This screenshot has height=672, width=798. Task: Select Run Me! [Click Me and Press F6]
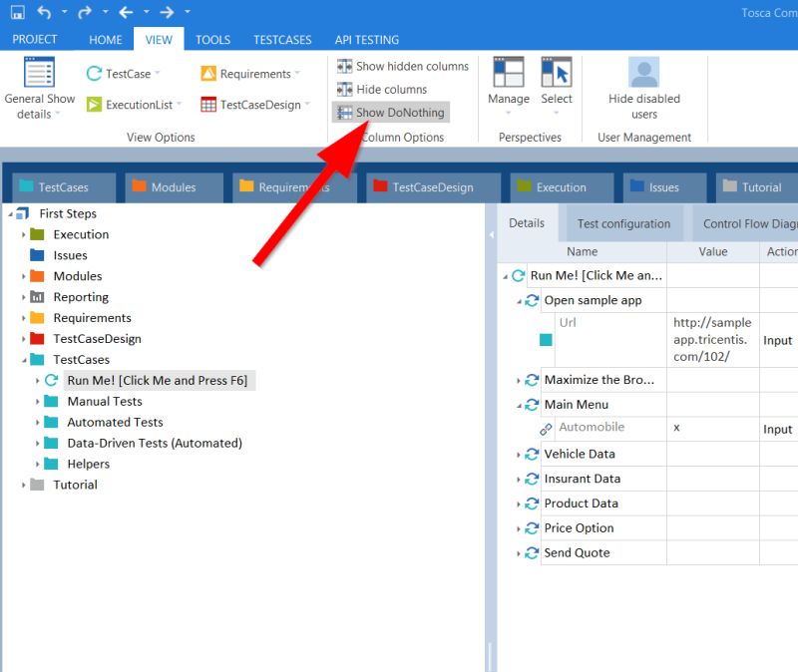click(x=158, y=381)
